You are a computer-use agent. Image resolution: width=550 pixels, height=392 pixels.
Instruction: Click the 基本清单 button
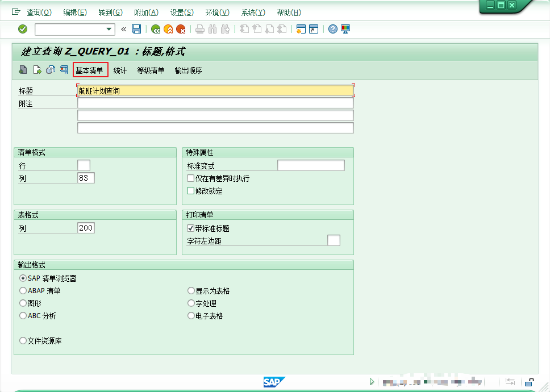click(90, 70)
